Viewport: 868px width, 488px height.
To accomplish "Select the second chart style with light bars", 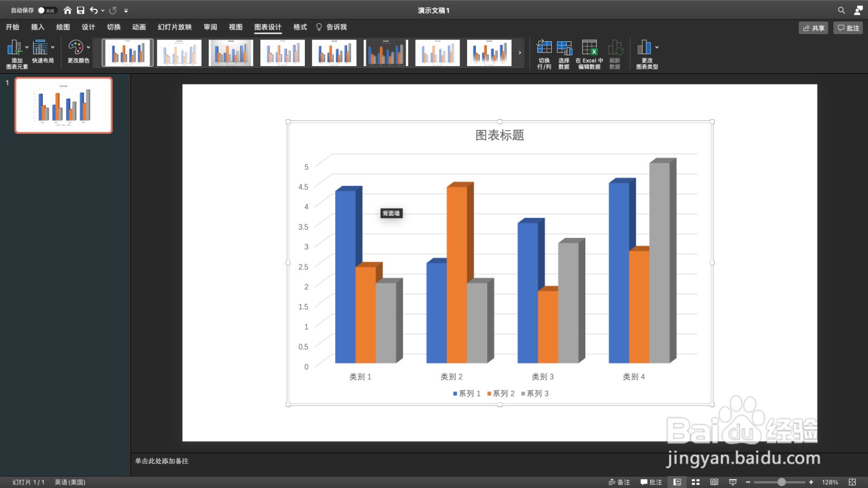I will click(x=179, y=53).
